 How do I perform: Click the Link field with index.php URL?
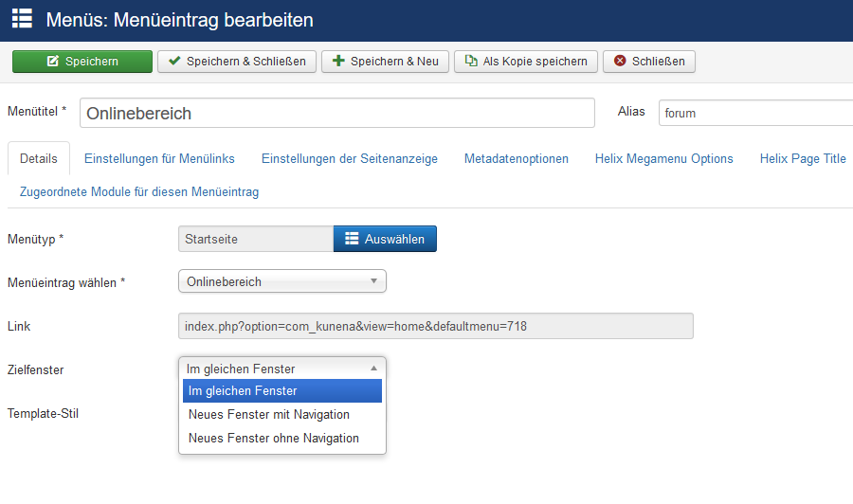click(x=436, y=326)
